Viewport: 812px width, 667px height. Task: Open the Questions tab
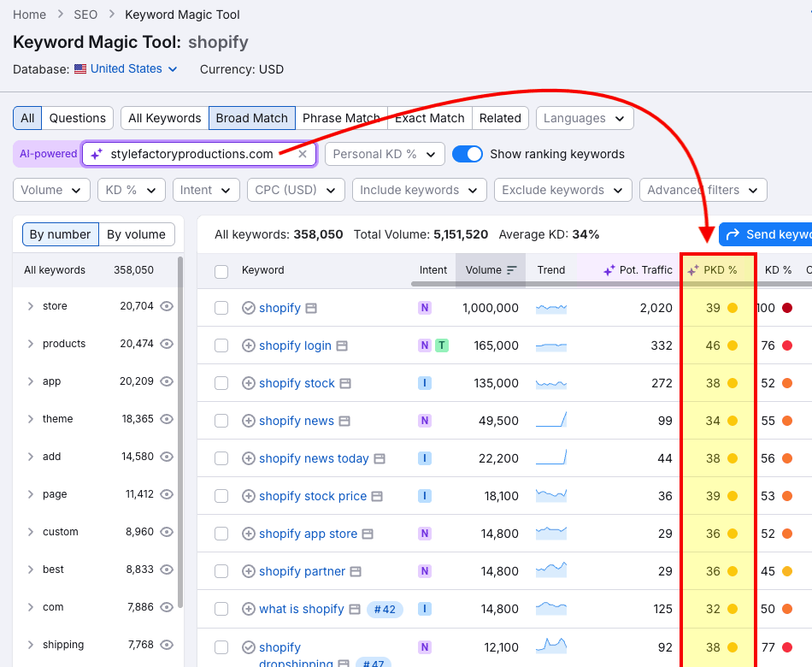click(78, 118)
